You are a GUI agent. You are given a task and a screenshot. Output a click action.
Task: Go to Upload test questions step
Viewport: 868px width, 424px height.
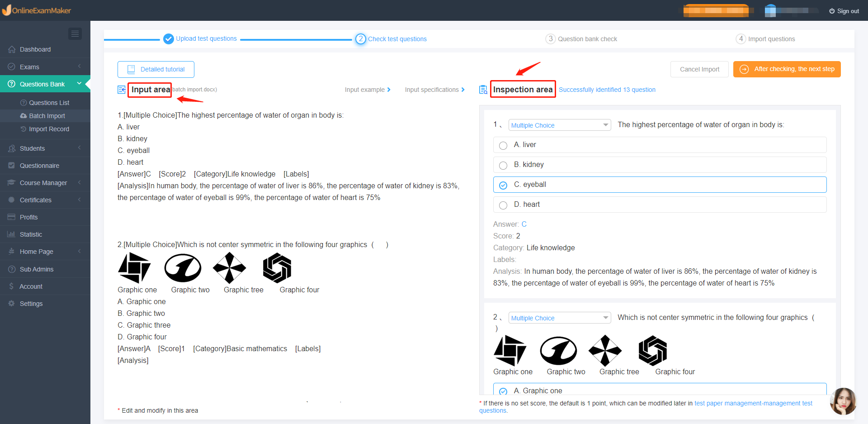pyautogui.click(x=200, y=39)
